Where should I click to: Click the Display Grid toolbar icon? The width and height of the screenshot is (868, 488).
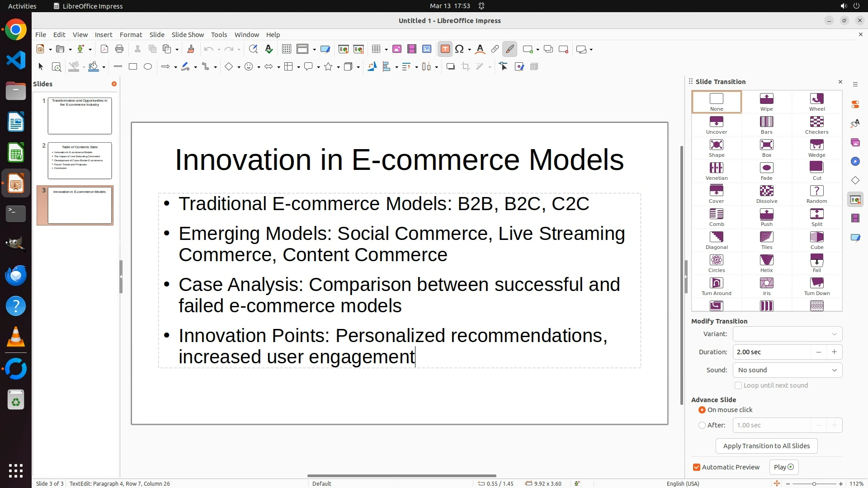click(x=286, y=49)
